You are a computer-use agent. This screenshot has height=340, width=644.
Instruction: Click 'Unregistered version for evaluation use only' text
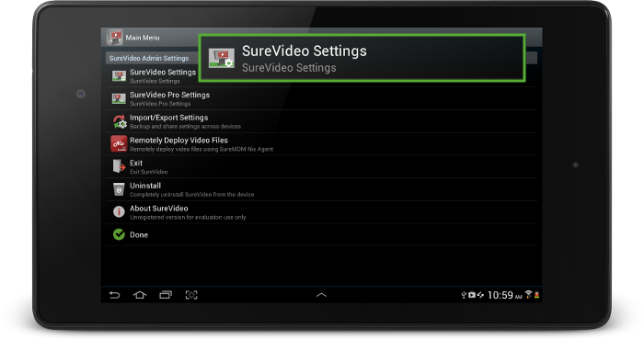tap(188, 218)
